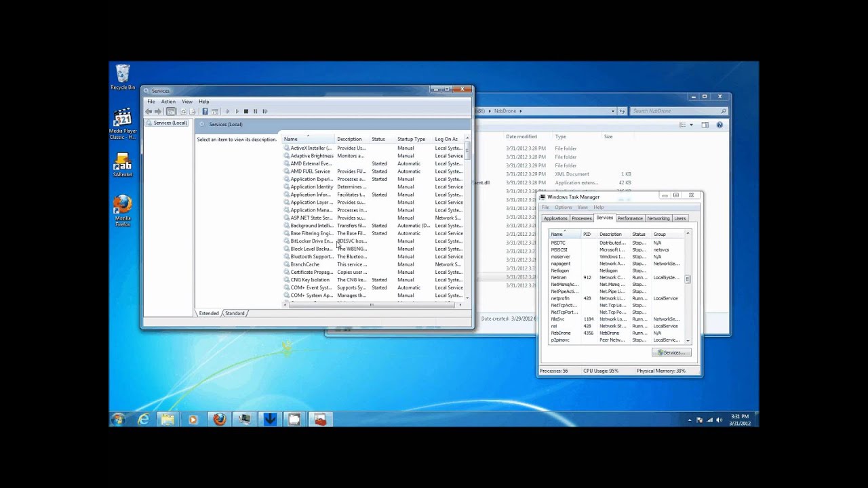This screenshot has width=868, height=488.
Task: Switch to the Networking tab
Action: 658,218
